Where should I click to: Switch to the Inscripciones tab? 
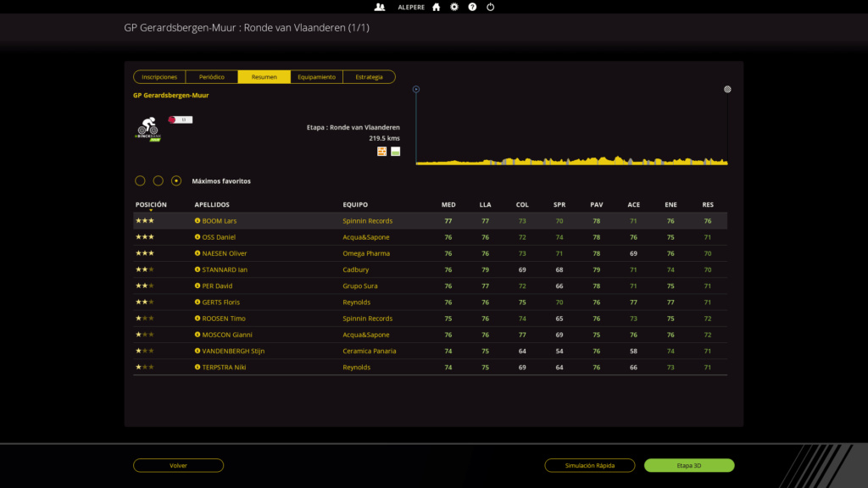coord(159,77)
